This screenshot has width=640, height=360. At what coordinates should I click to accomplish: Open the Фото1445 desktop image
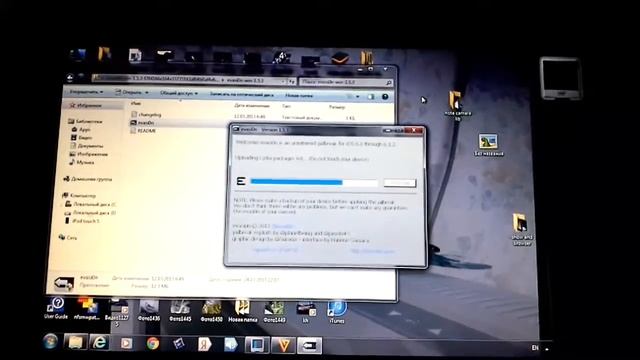click(x=180, y=310)
